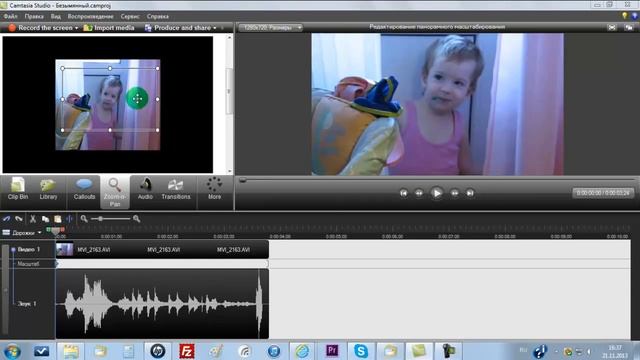This screenshot has width=640, height=360.
Task: Click the Звук 1 track label
Action: coord(27,304)
